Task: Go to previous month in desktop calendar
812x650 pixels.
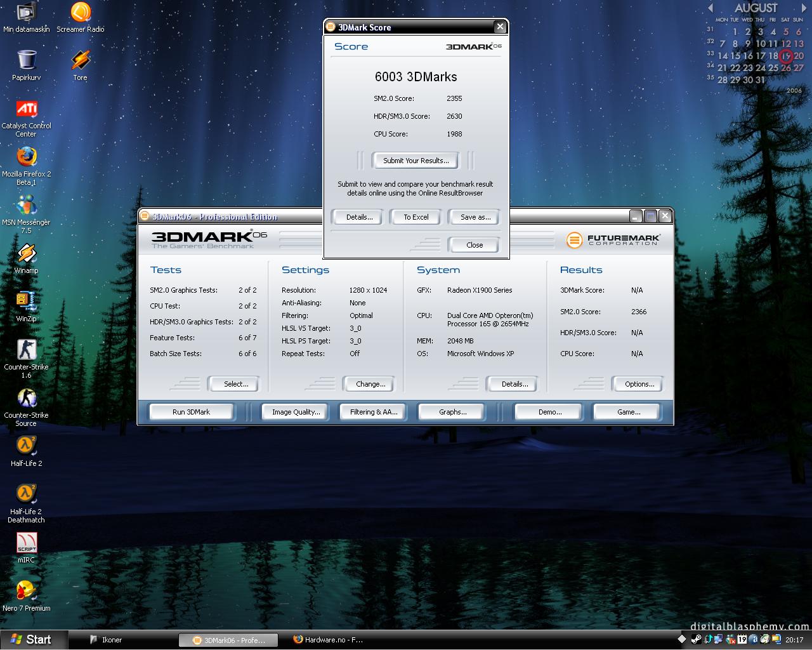Action: (710, 8)
